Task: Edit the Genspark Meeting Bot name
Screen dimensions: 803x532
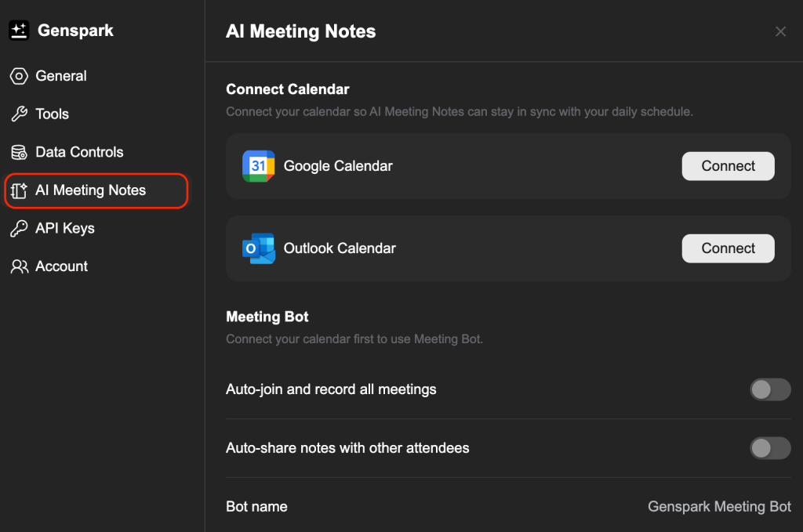Action: pyautogui.click(x=719, y=507)
